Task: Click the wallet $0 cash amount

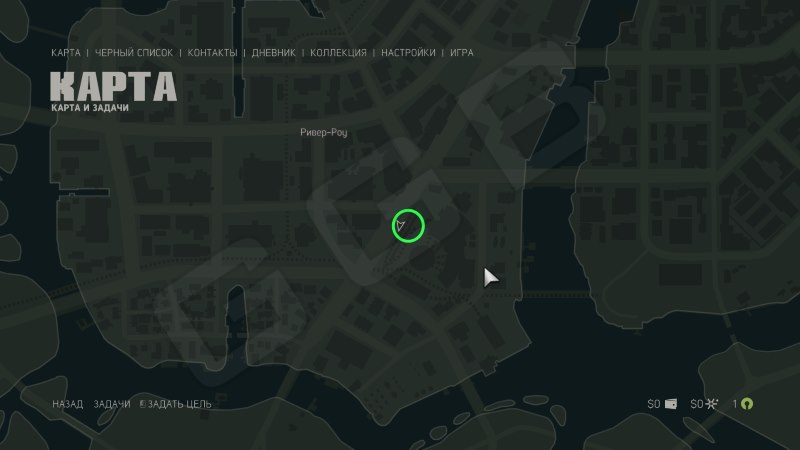Action: coord(654,404)
